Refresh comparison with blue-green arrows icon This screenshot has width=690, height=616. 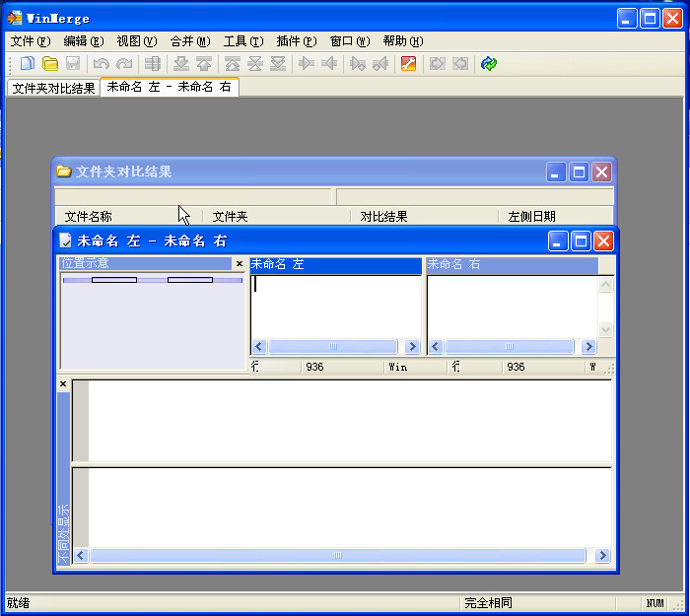tap(489, 64)
